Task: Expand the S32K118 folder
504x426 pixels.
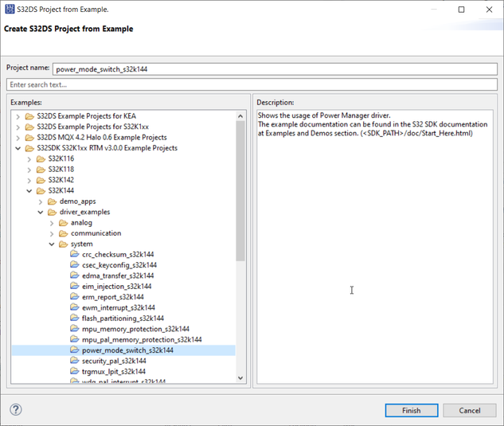Action: (29, 170)
